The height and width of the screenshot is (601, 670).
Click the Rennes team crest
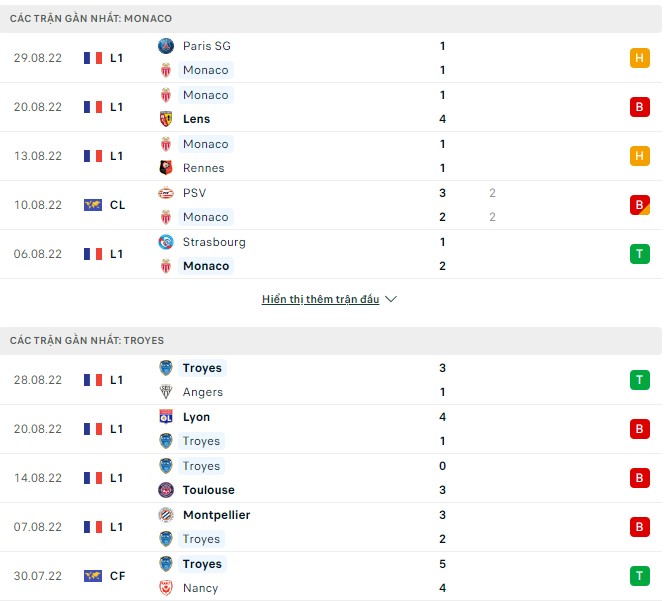click(x=166, y=168)
